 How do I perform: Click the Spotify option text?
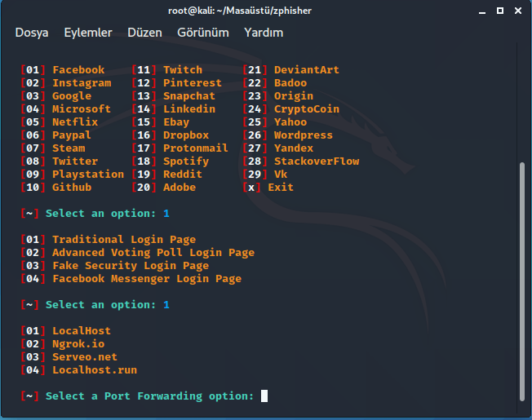[x=186, y=161]
